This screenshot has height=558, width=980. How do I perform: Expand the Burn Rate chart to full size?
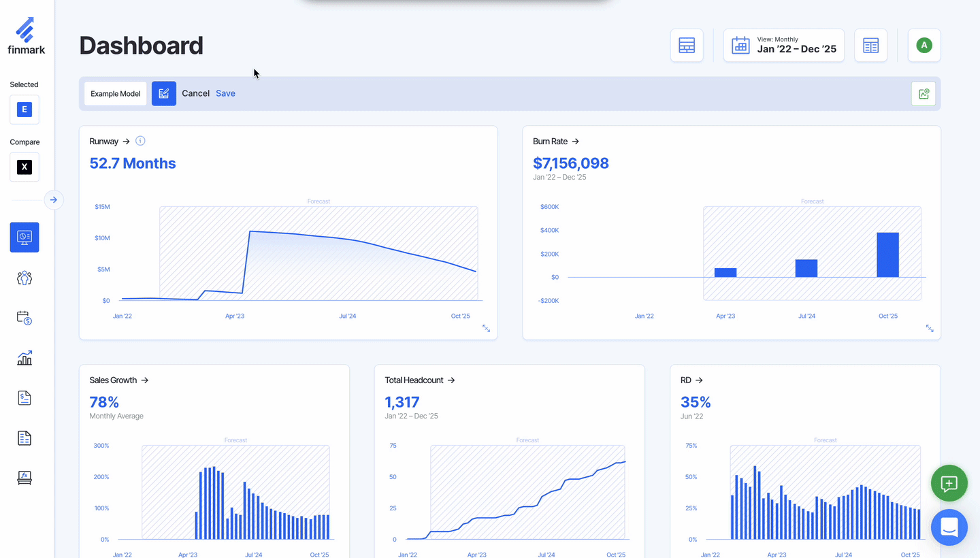pos(930,329)
